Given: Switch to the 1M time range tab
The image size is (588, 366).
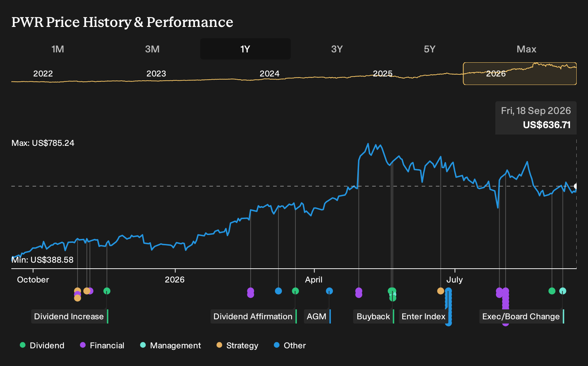Looking at the screenshot, I should [x=58, y=49].
